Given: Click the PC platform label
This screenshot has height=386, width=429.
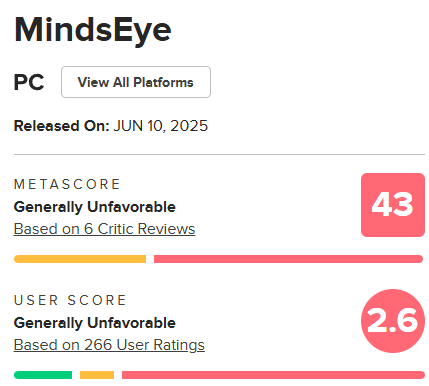Looking at the screenshot, I should click(29, 82).
